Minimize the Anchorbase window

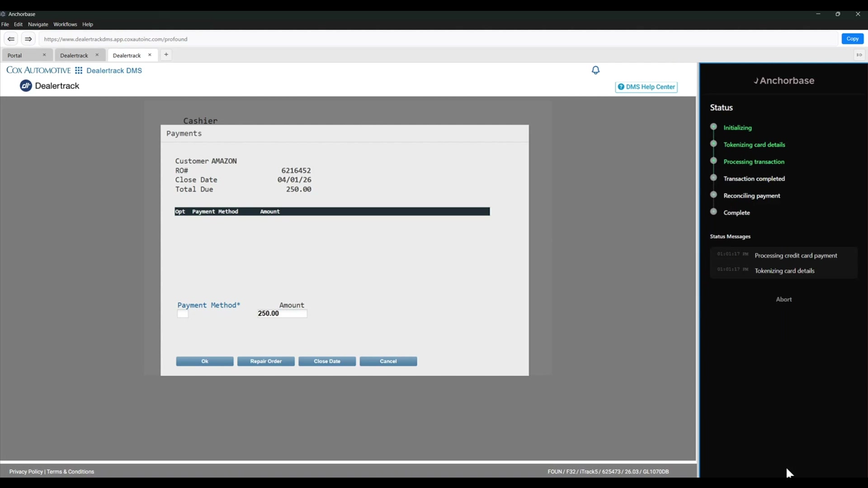(x=818, y=14)
